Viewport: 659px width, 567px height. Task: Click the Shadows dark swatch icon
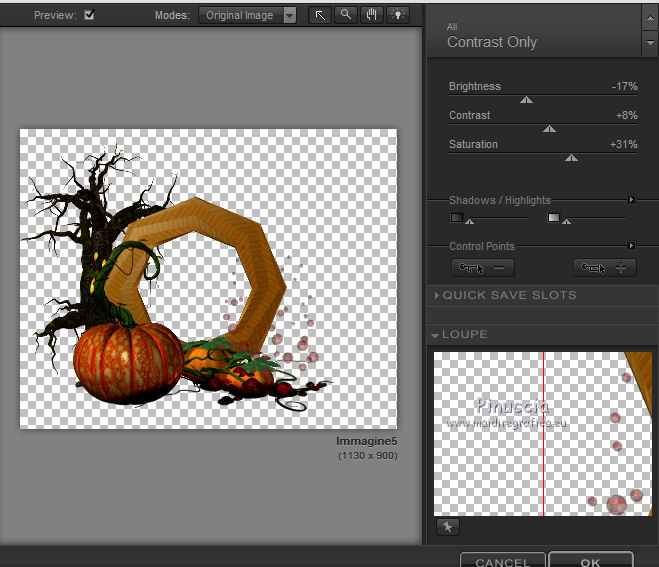[457, 217]
